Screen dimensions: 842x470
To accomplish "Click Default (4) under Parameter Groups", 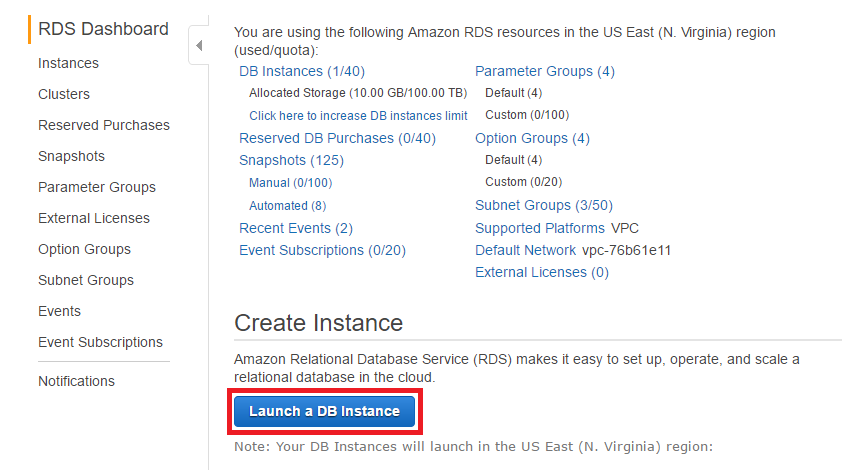I will click(513, 93).
